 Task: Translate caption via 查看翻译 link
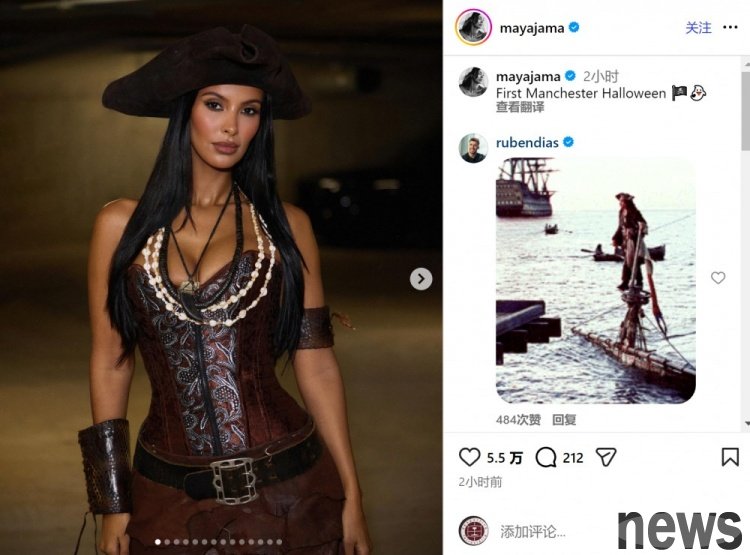(x=520, y=107)
